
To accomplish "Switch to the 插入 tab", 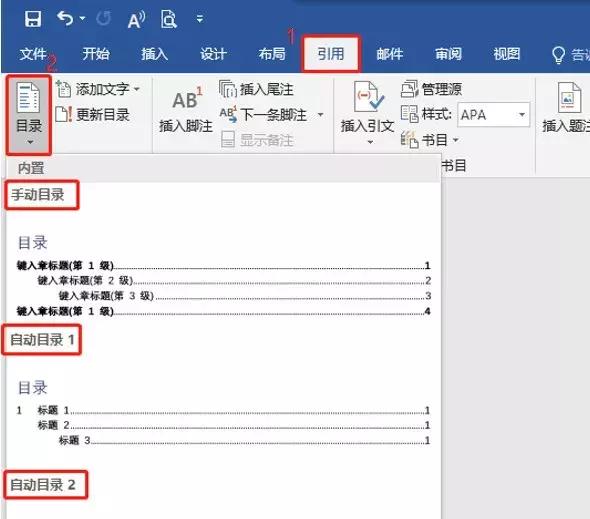I will coord(154,54).
